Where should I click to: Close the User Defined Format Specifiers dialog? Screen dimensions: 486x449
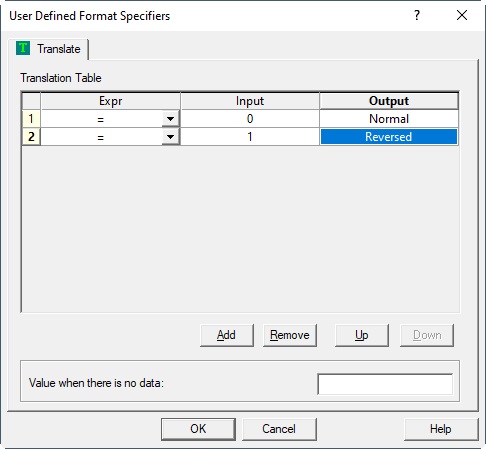[x=462, y=15]
